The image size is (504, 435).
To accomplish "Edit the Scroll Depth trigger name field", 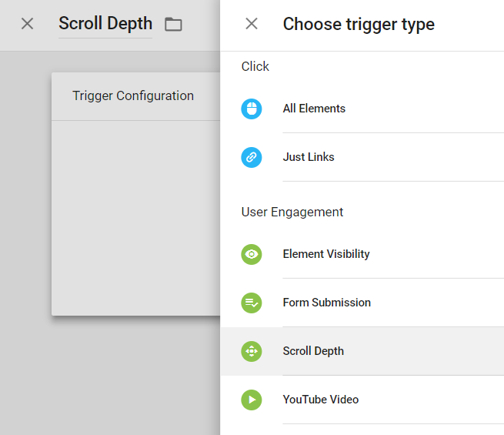I will click(105, 24).
